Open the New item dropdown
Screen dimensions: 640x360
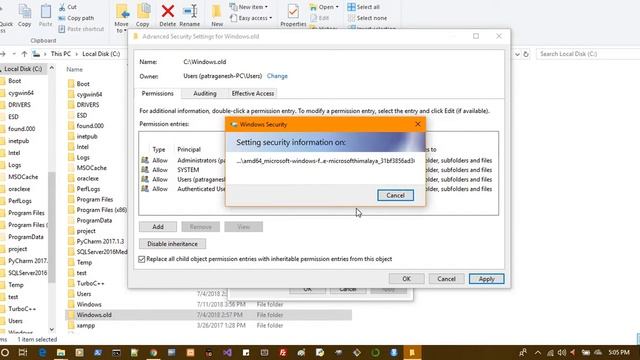[x=249, y=7]
